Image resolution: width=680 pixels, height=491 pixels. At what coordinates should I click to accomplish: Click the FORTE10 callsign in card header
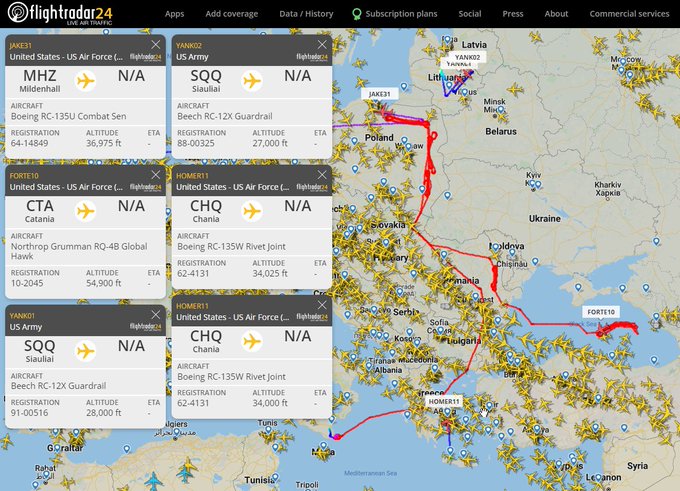click(x=24, y=176)
